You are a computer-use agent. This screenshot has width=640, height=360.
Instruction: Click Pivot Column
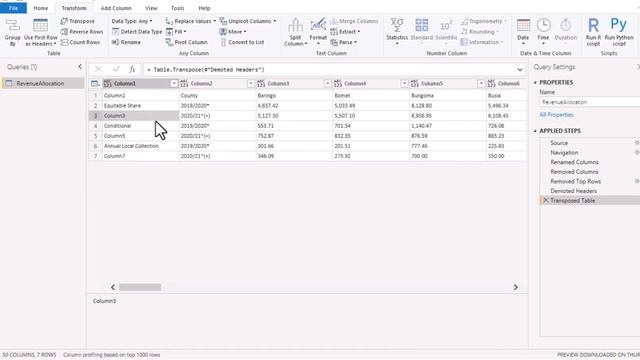(x=187, y=42)
